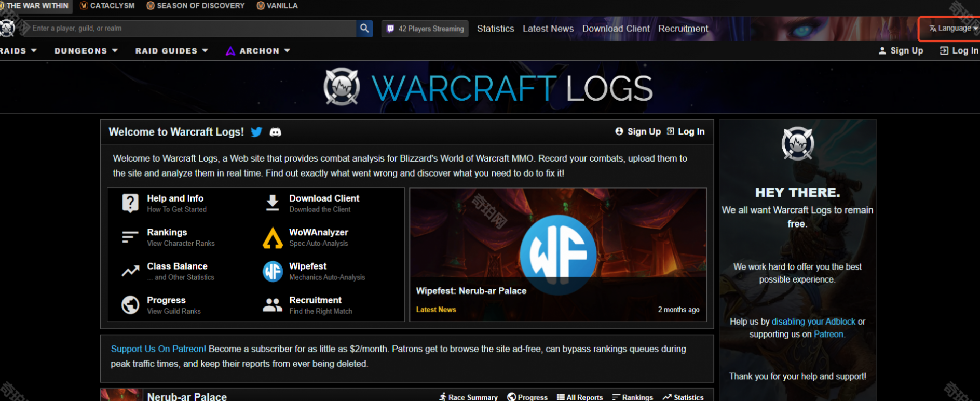This screenshot has width=980, height=401.
Task: Click the Recruitment people icon
Action: (x=273, y=305)
